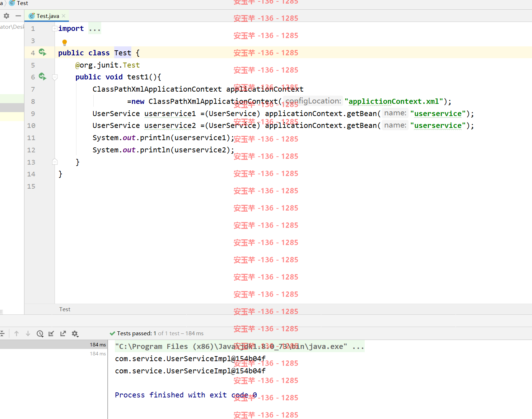Go to next failed test arrow
The height and width of the screenshot is (419, 532).
[x=28, y=333]
